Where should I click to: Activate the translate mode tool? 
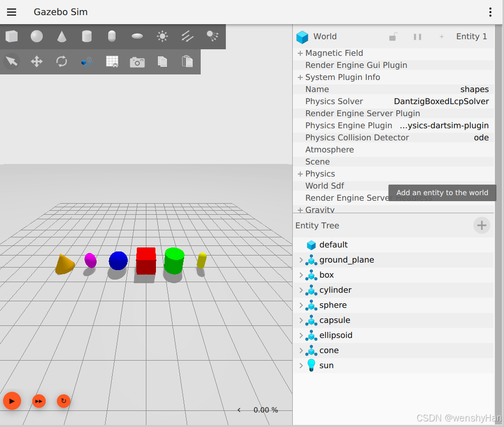pos(37,61)
